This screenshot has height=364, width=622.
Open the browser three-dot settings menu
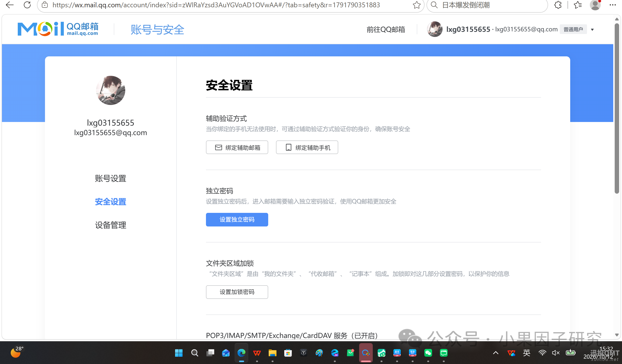[613, 5]
